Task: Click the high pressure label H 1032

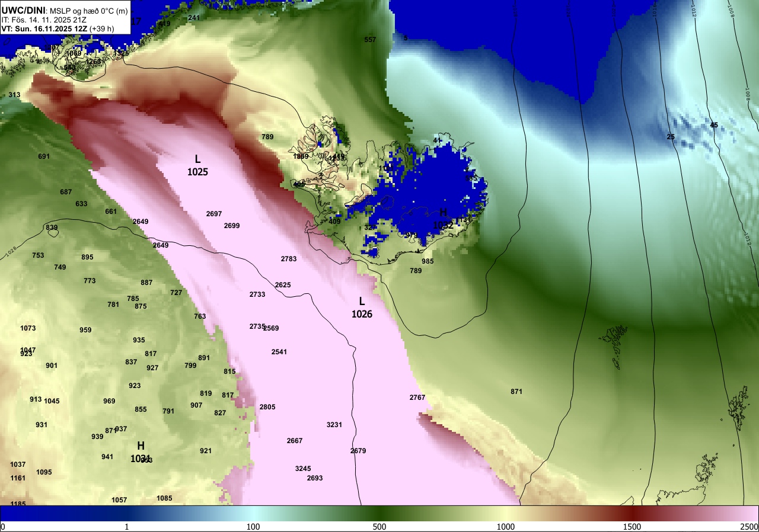Action: pos(443,219)
